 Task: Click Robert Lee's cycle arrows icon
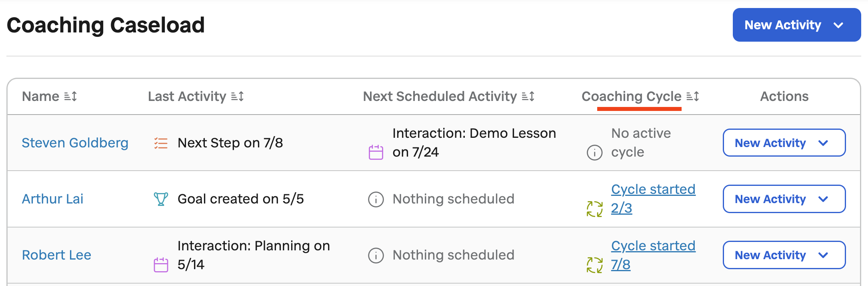pyautogui.click(x=594, y=265)
